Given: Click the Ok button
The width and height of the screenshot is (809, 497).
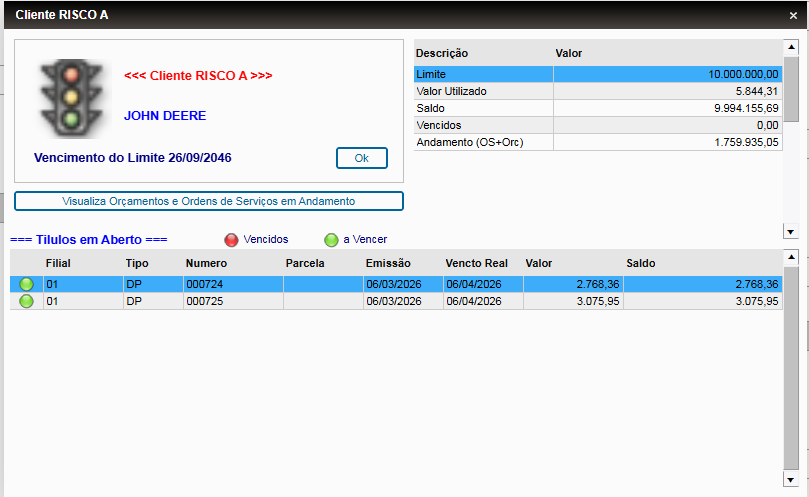Looking at the screenshot, I should [362, 158].
